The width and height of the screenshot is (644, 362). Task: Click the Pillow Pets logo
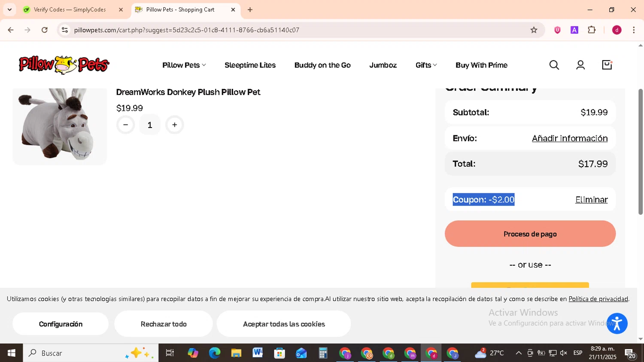(64, 65)
